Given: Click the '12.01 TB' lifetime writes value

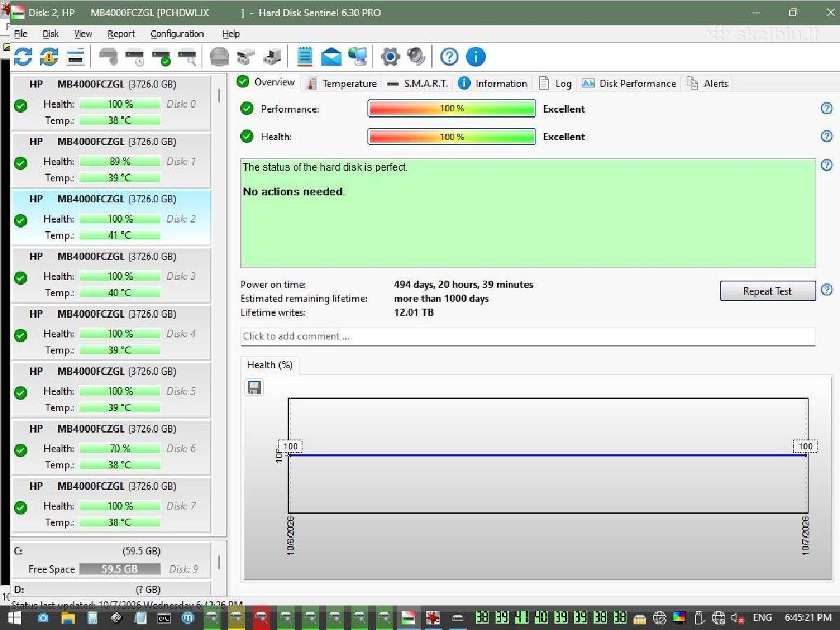Looking at the screenshot, I should tap(414, 312).
